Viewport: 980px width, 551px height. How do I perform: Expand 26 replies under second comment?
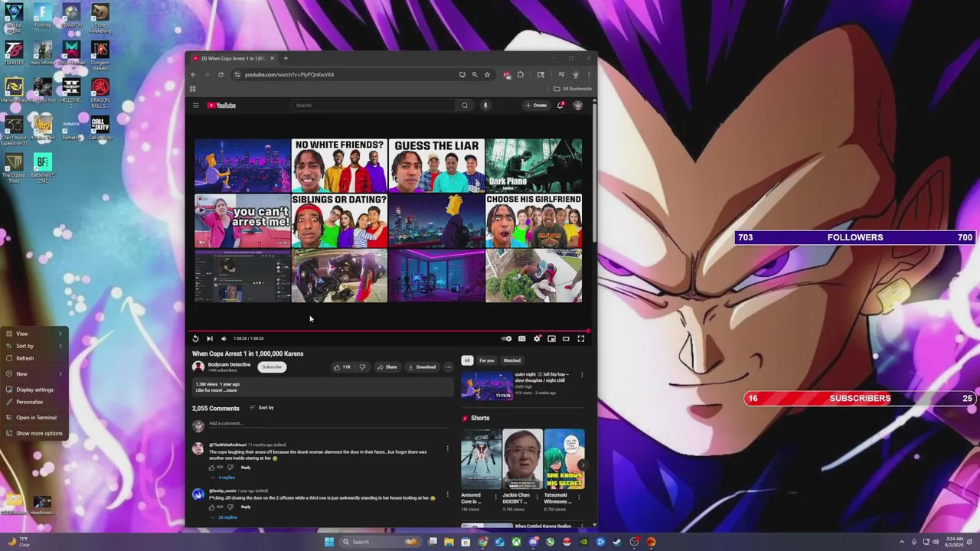[x=225, y=517]
